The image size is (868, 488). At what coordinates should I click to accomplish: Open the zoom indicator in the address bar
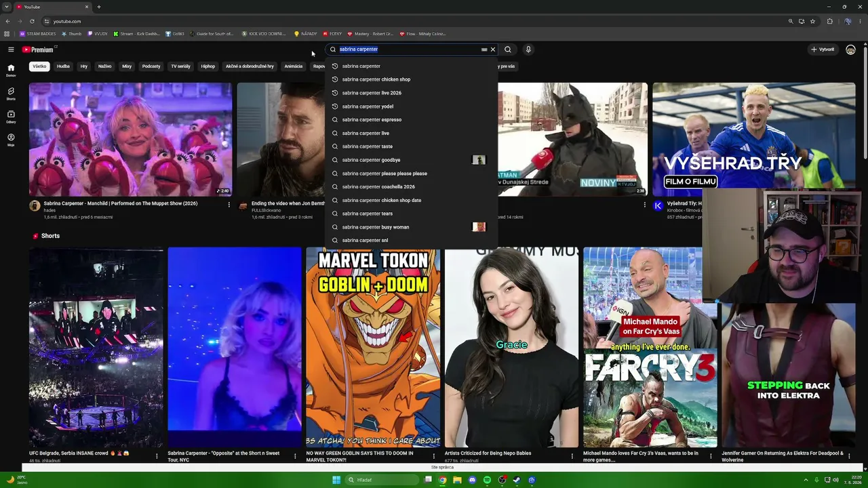(791, 21)
